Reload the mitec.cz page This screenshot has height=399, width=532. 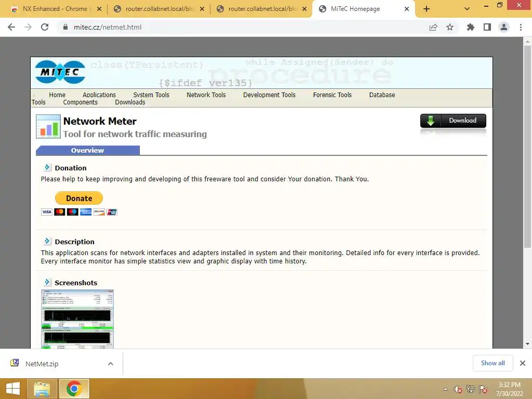pos(45,27)
